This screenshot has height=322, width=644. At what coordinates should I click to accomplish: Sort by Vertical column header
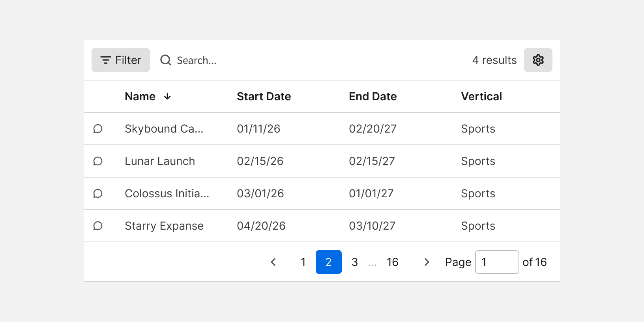coord(481,96)
